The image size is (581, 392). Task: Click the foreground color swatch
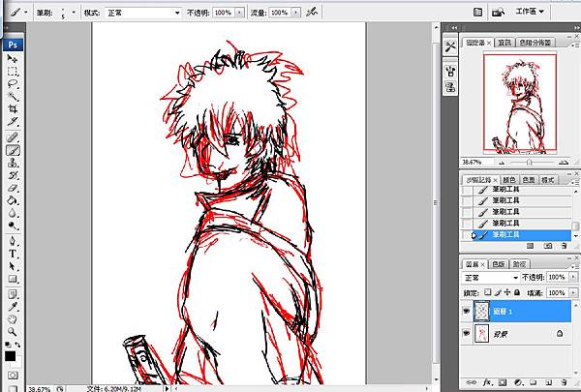click(x=10, y=356)
